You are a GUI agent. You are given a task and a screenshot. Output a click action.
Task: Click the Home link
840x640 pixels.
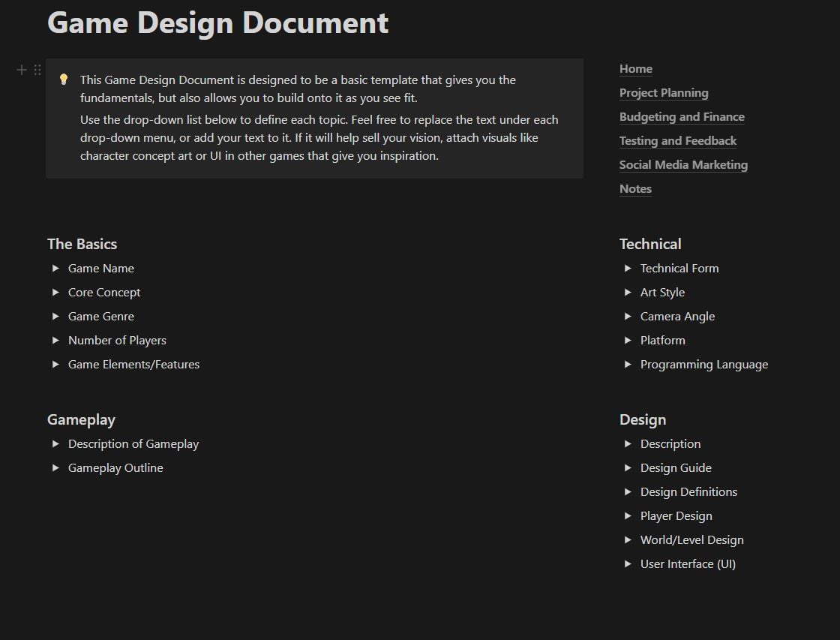pyautogui.click(x=635, y=68)
